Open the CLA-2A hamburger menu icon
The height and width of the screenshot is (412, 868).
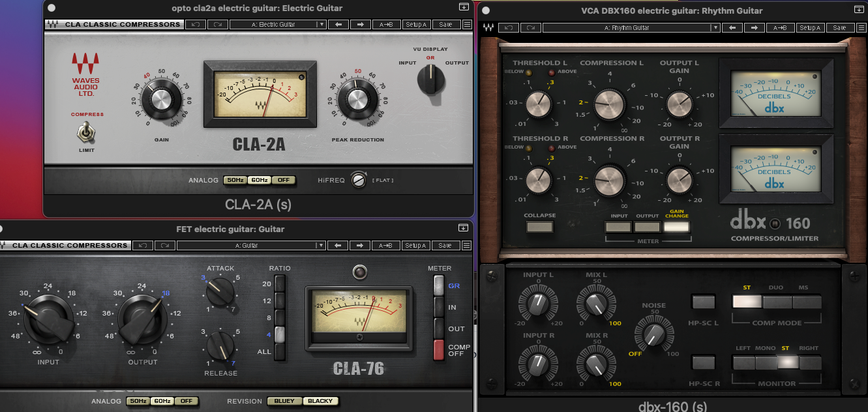click(x=467, y=25)
